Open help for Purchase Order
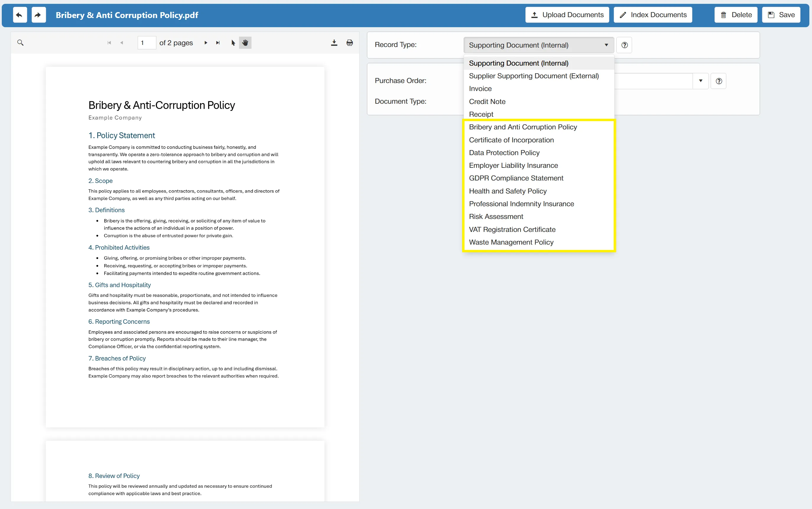812x509 pixels. coord(718,81)
